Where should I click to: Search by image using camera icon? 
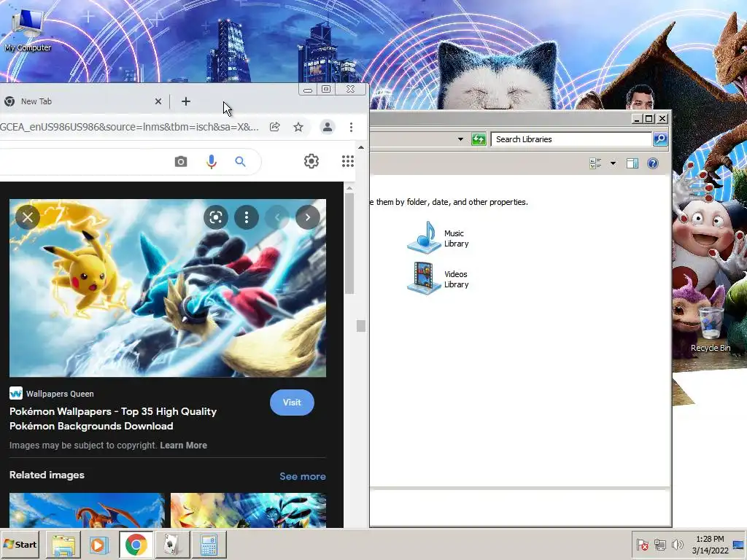click(181, 162)
